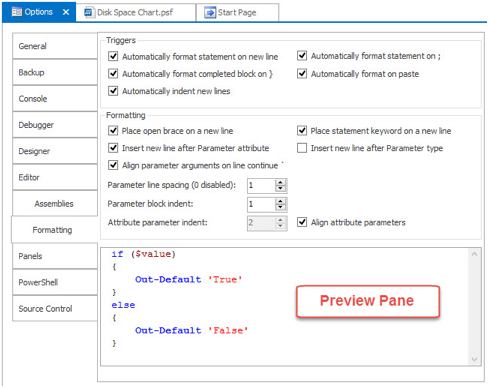Decrease Parameter line spacing with down arrow
This screenshot has width=488, height=387.
(281, 189)
